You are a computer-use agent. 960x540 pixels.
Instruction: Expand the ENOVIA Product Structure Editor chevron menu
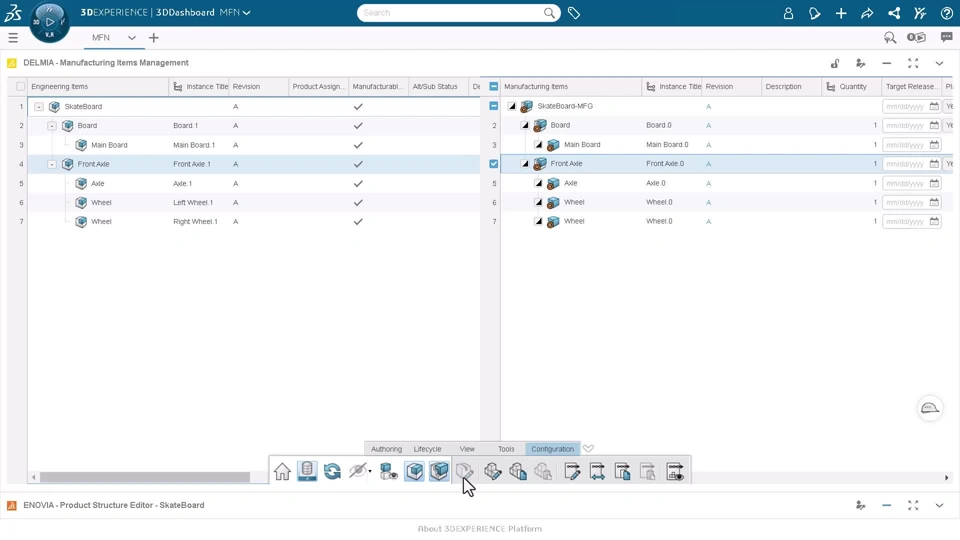click(x=939, y=505)
